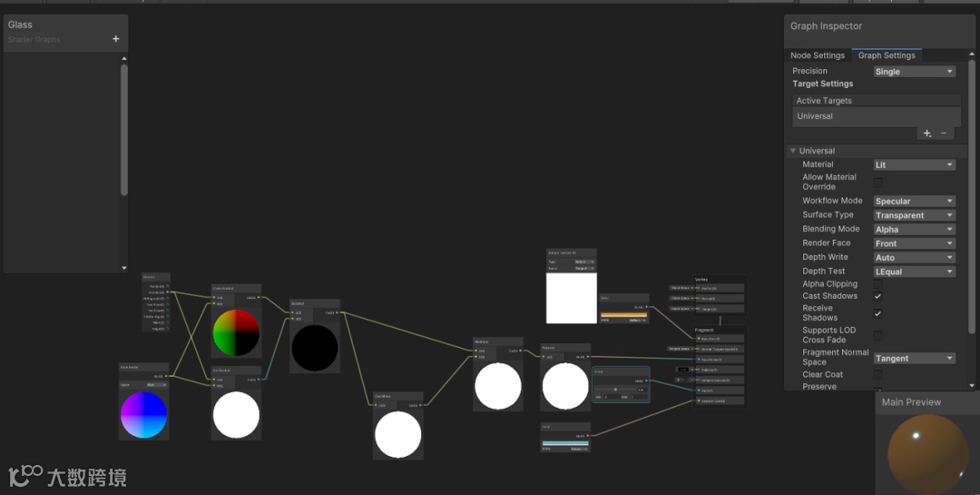Image resolution: width=980 pixels, height=495 pixels.
Task: Click the blackboard vertical scrollbar
Action: (123, 130)
